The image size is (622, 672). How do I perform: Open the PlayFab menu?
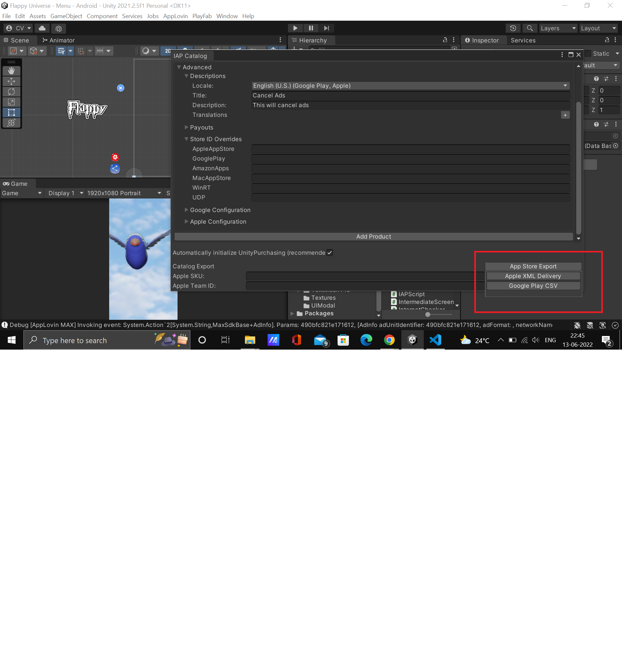tap(202, 16)
